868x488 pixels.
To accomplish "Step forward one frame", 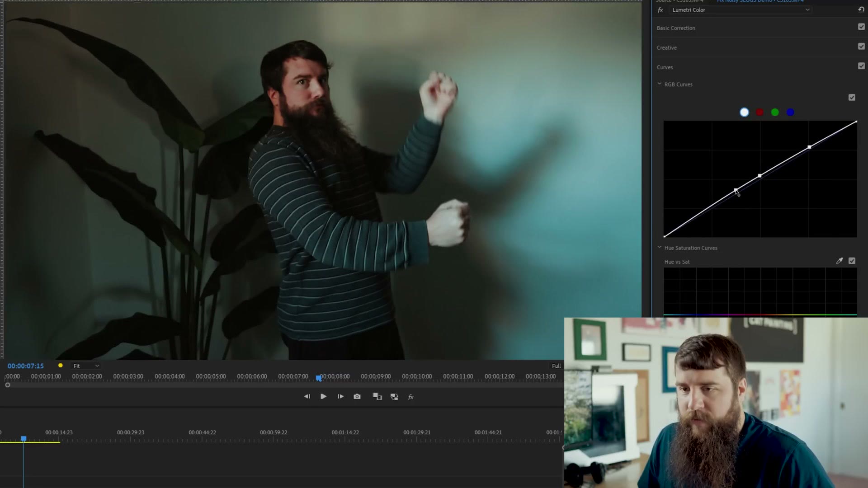I will point(340,397).
